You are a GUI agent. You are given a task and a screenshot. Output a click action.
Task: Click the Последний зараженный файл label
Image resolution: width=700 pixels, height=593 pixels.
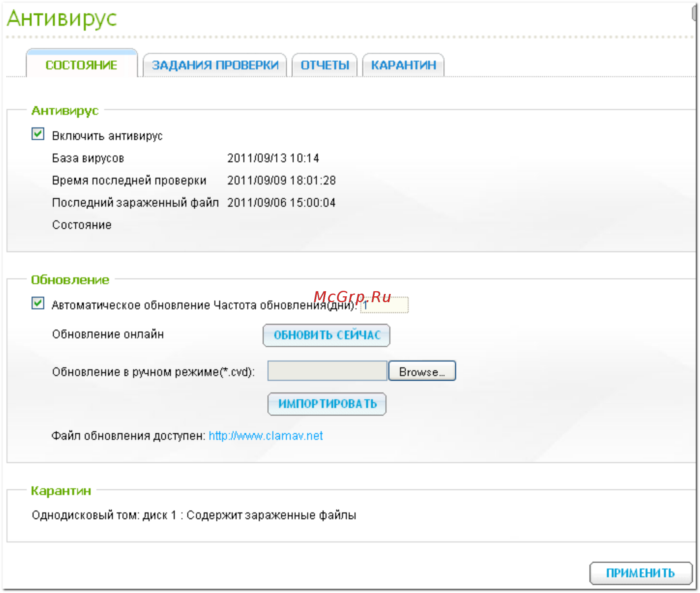click(136, 203)
